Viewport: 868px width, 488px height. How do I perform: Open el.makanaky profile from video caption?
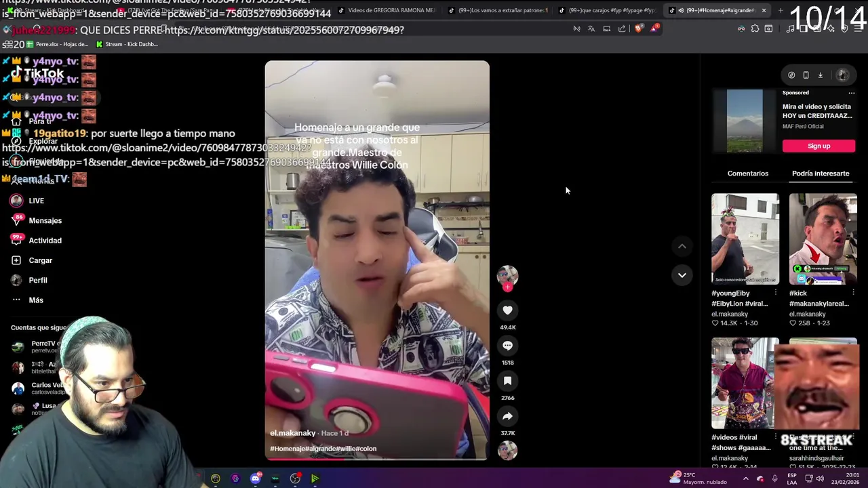[x=293, y=433]
